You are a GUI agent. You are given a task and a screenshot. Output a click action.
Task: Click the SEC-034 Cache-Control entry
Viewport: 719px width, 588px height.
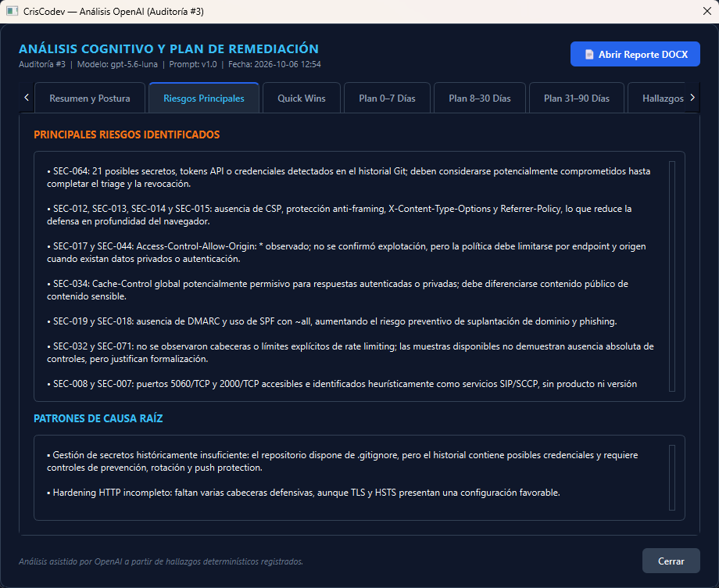(338, 290)
